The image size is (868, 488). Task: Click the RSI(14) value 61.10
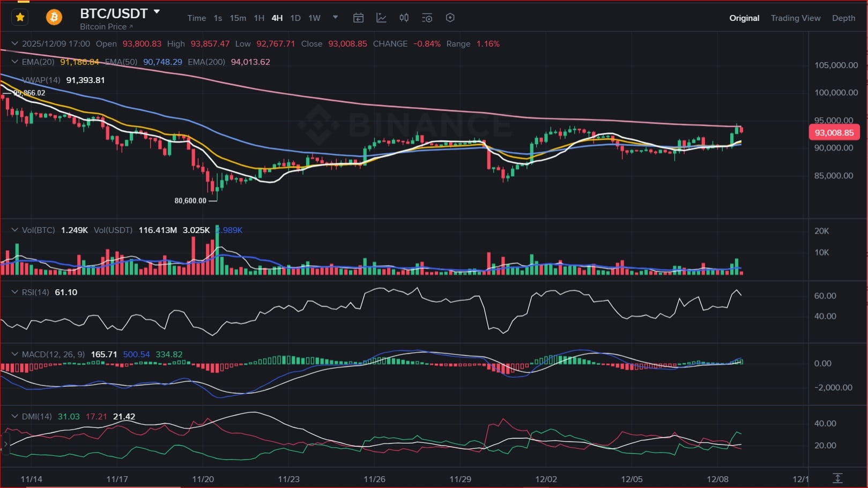click(66, 292)
